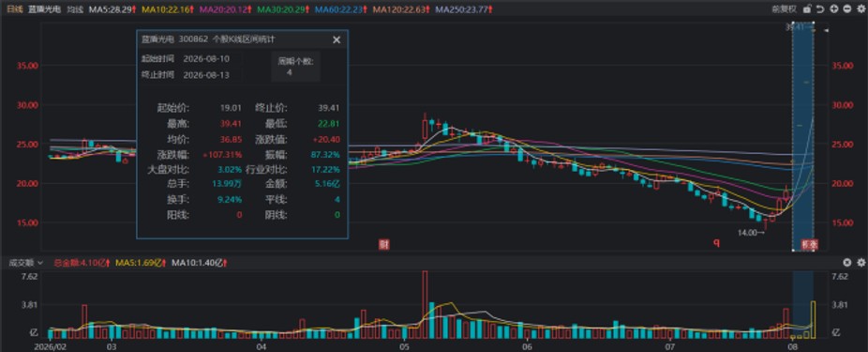This screenshot has width=868, height=352.
Task: Close the volume sub-chart panel with X icon
Action: pyautogui.click(x=847, y=263)
